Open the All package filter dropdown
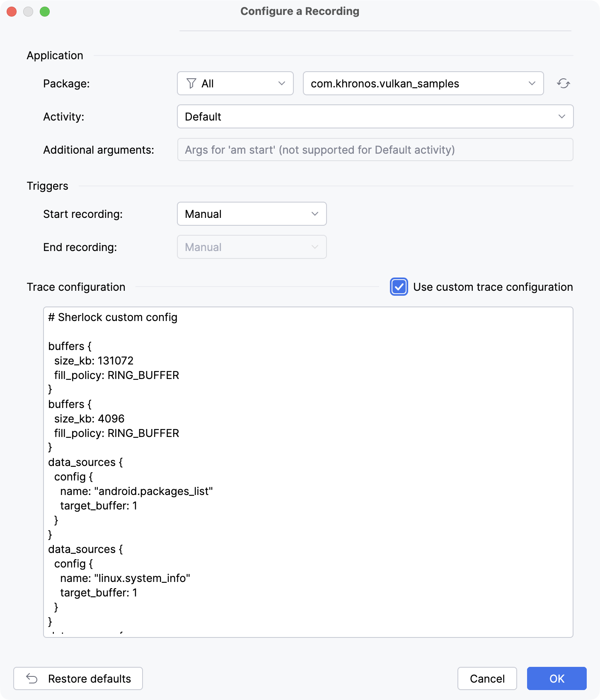The image size is (600, 700). [235, 84]
